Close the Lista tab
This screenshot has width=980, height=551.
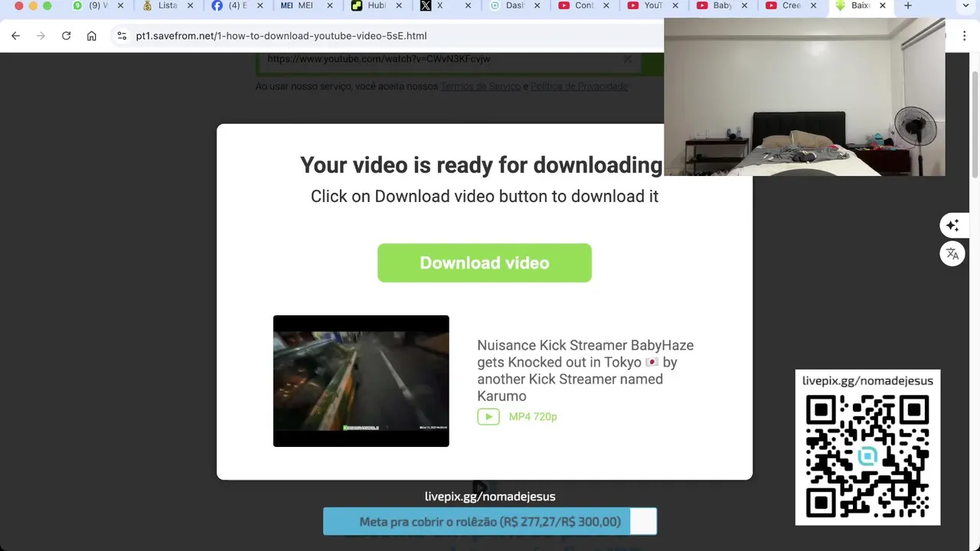coord(190,5)
